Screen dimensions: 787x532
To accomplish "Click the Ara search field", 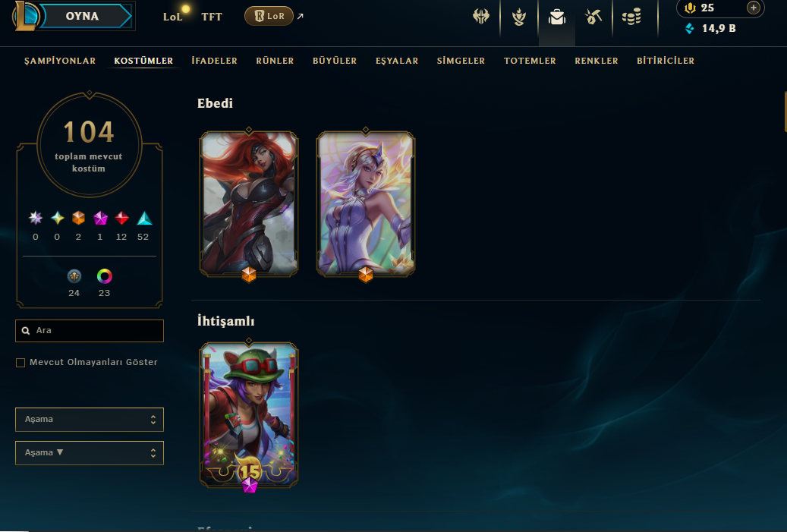I will (x=90, y=331).
